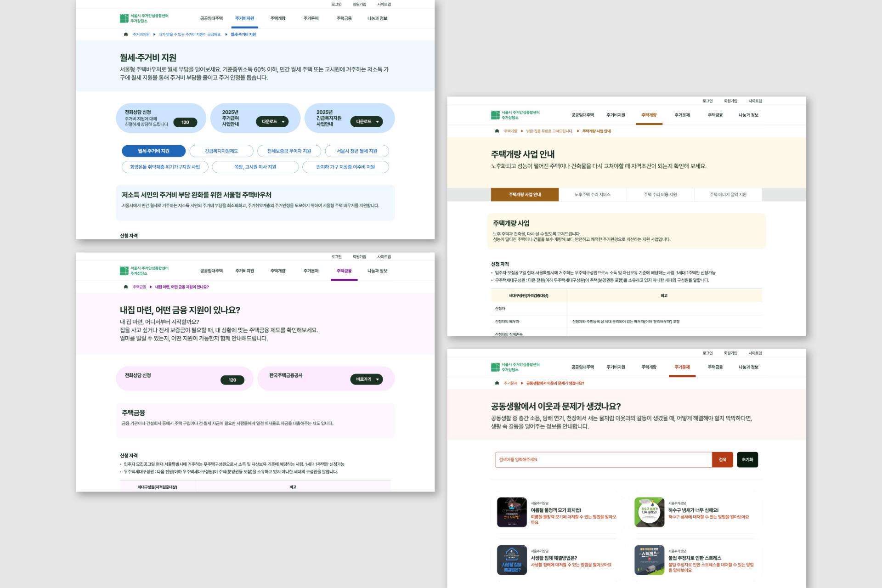882x588 pixels.
Task: Select 반지하 가구 지상층 이주비 지원 pill
Action: (345, 167)
